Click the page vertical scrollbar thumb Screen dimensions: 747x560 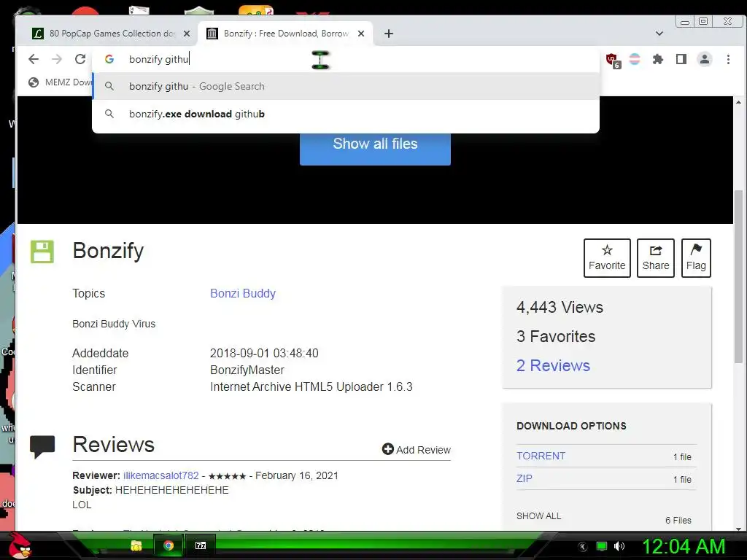pos(738,276)
